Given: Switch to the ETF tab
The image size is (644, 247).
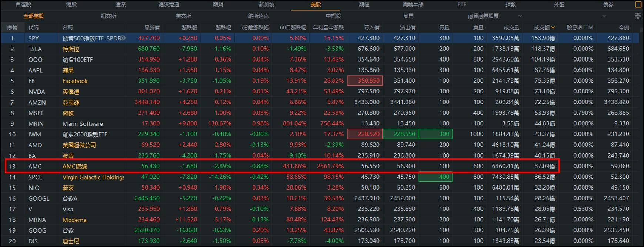Looking at the screenshot, I should pos(462,4).
